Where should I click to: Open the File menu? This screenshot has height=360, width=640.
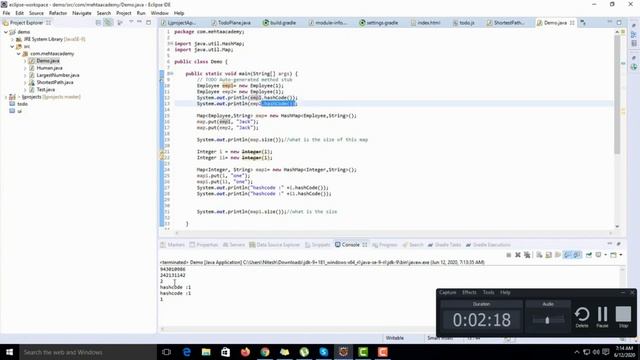[x=6, y=13]
